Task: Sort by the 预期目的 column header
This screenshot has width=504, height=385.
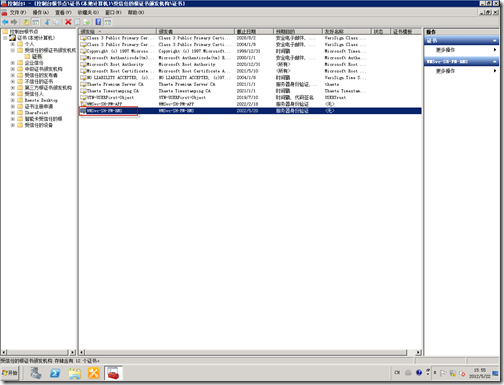Action: [298, 31]
